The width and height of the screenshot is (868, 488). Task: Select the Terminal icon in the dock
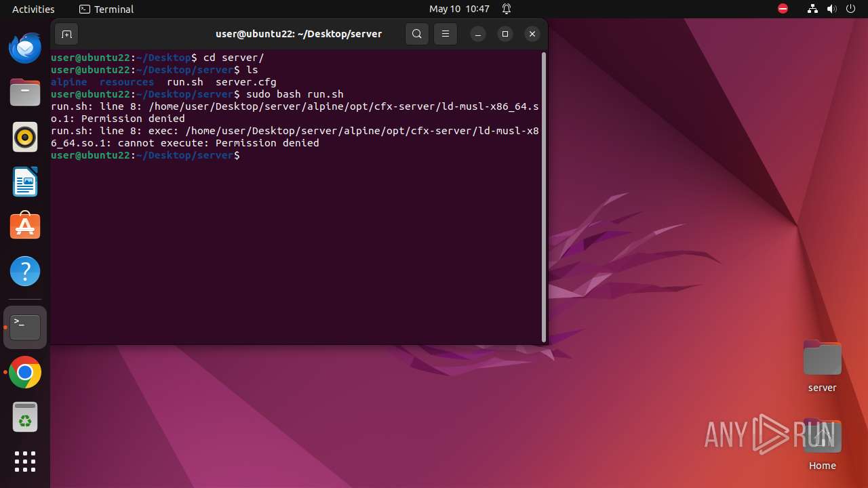click(25, 327)
